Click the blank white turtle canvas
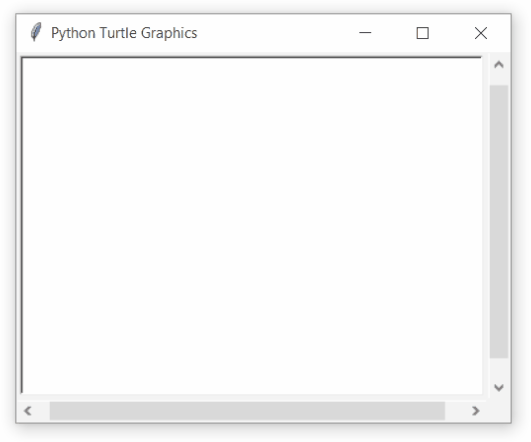 point(252,226)
